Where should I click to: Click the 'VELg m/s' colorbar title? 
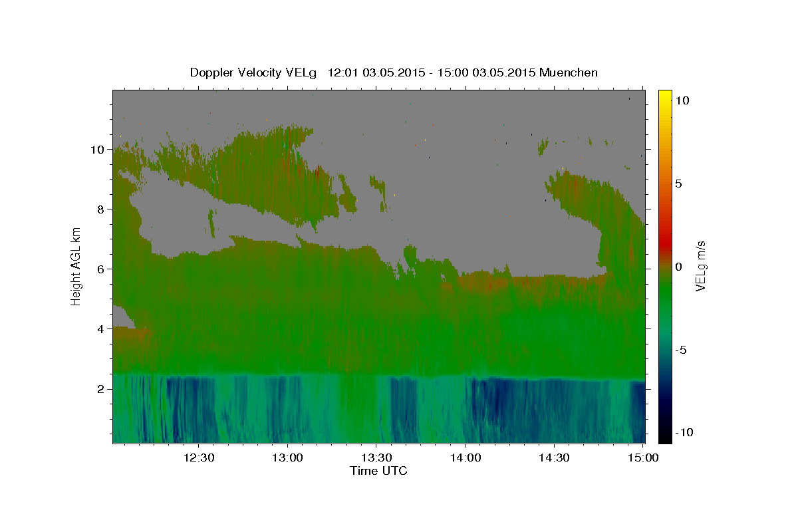click(701, 267)
